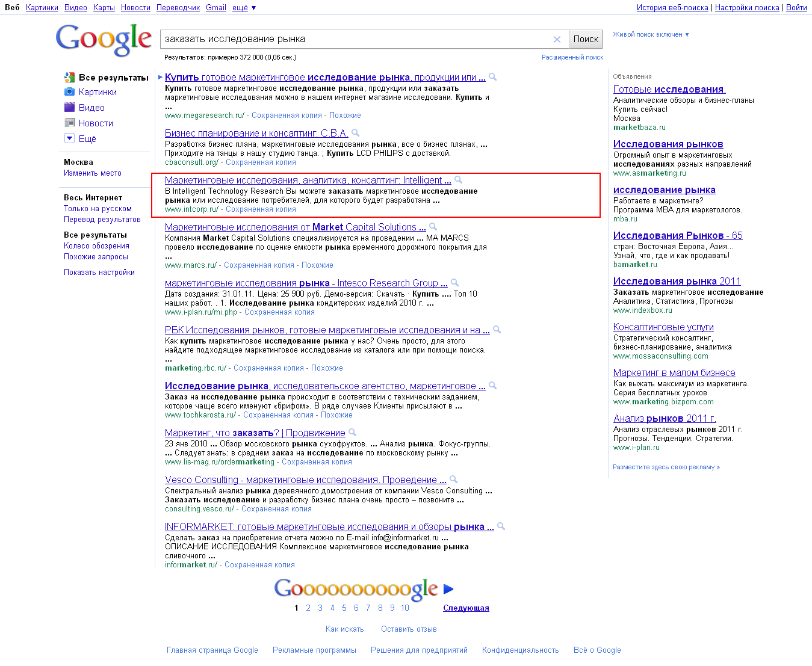Open the Консалтинговые услуги ad link
Screen dimensions: 812x666
click(663, 327)
